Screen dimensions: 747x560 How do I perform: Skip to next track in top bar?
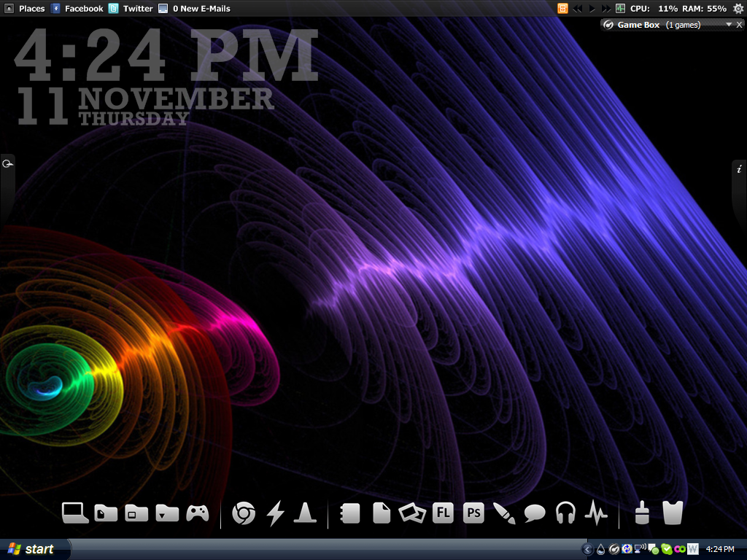pos(605,9)
